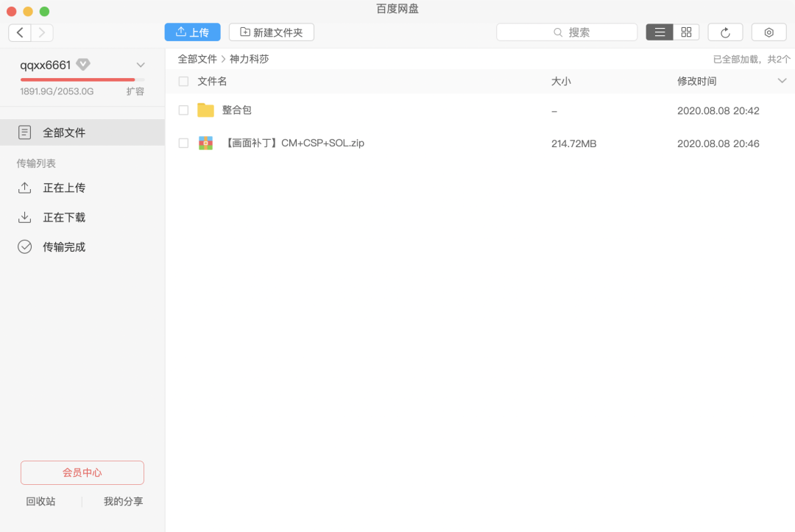Click the 已全部加载，共2个 status text
This screenshot has width=795, height=532.
tap(752, 60)
